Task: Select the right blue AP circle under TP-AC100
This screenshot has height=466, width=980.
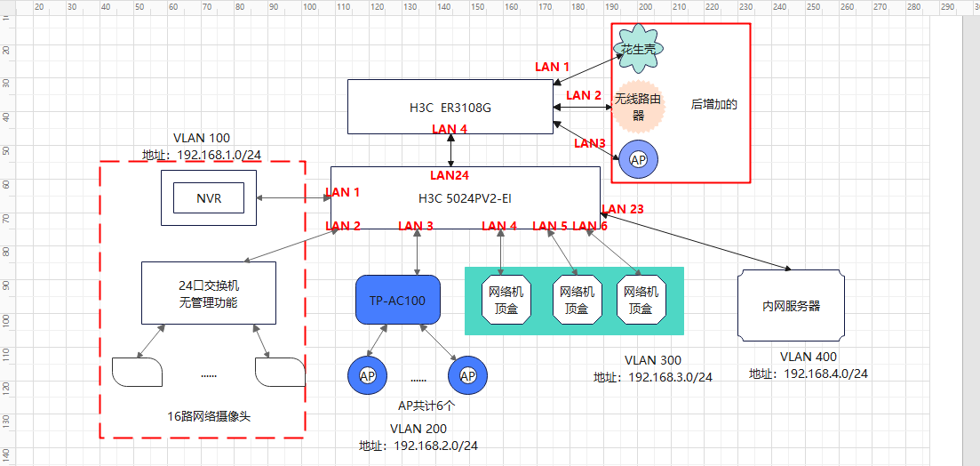Action: (x=467, y=375)
